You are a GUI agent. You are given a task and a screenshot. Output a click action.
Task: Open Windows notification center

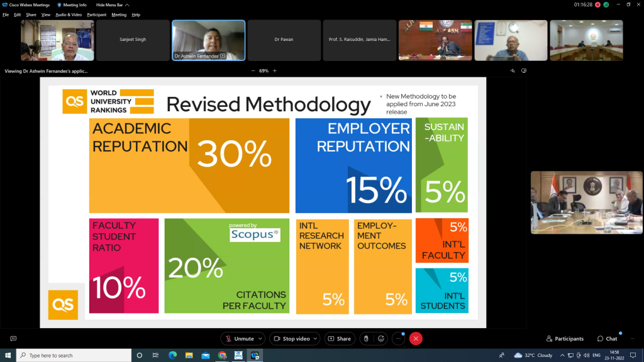(633, 355)
